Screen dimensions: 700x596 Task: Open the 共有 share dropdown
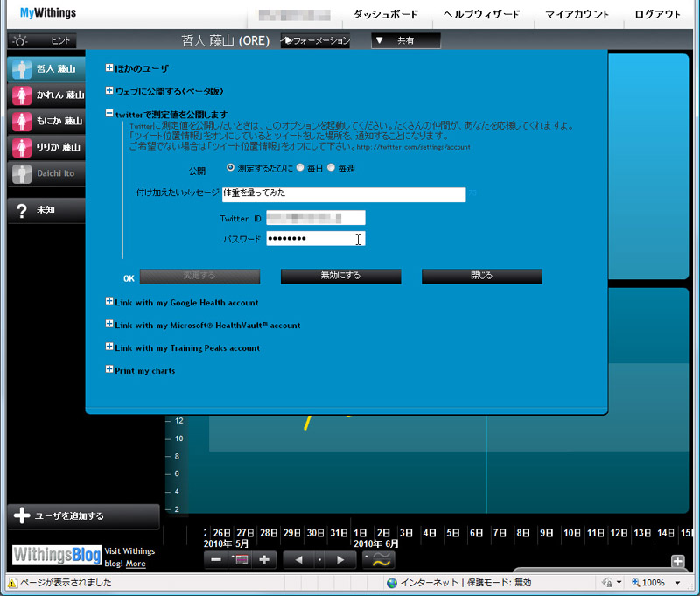click(406, 40)
